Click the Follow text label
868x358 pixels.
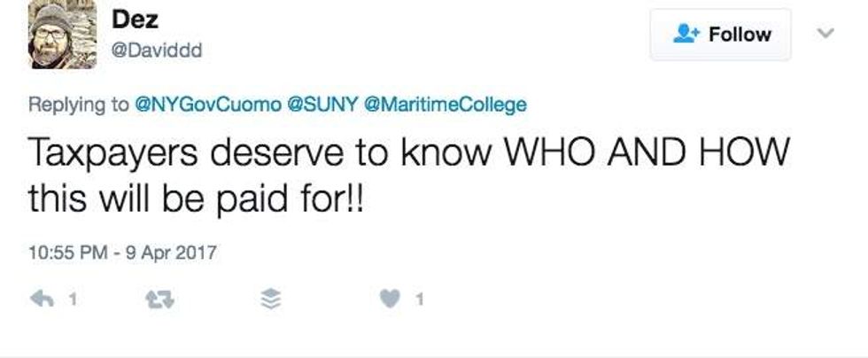[x=740, y=35]
